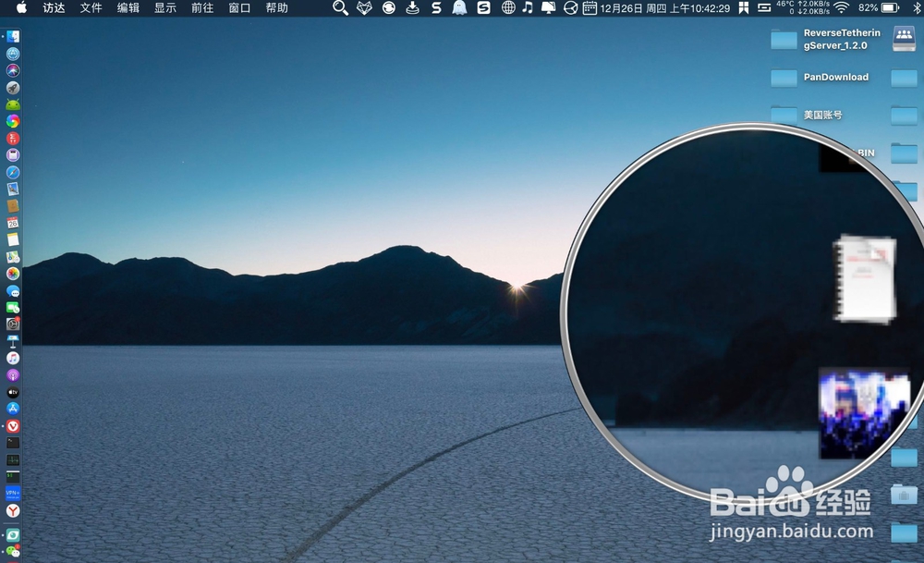Click the music note menu bar icon
The width and height of the screenshot is (924, 563).
pyautogui.click(x=528, y=7)
